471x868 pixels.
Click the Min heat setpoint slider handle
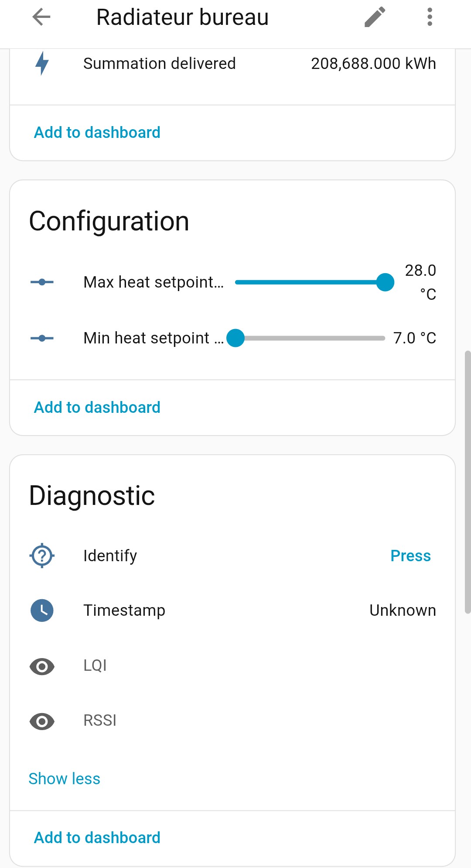[235, 338]
